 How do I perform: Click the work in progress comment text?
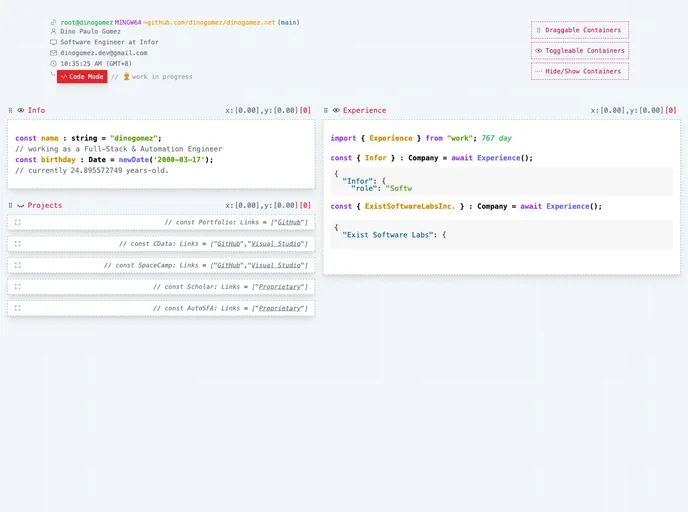click(x=162, y=77)
